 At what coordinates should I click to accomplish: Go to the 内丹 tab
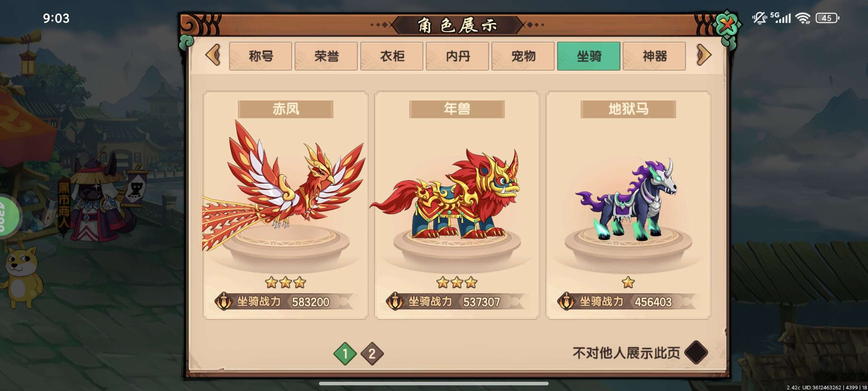click(x=458, y=56)
